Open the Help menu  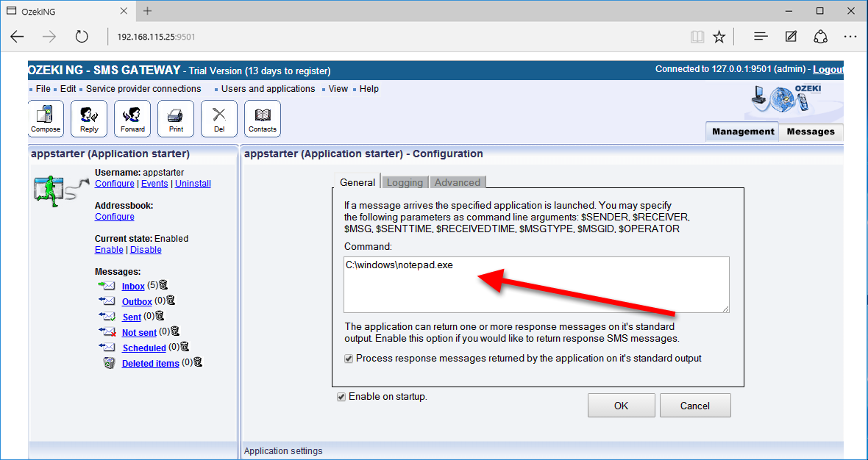click(369, 89)
